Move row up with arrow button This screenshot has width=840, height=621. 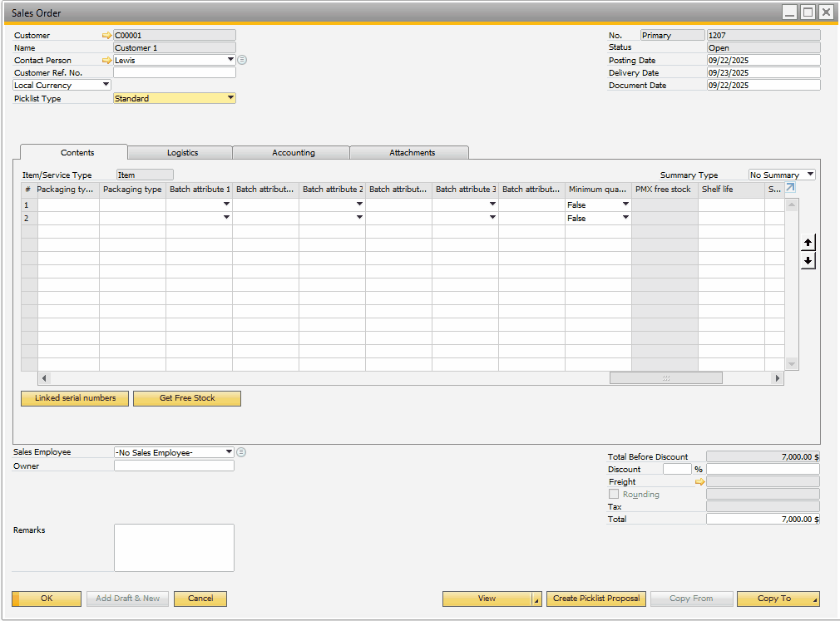(x=808, y=242)
